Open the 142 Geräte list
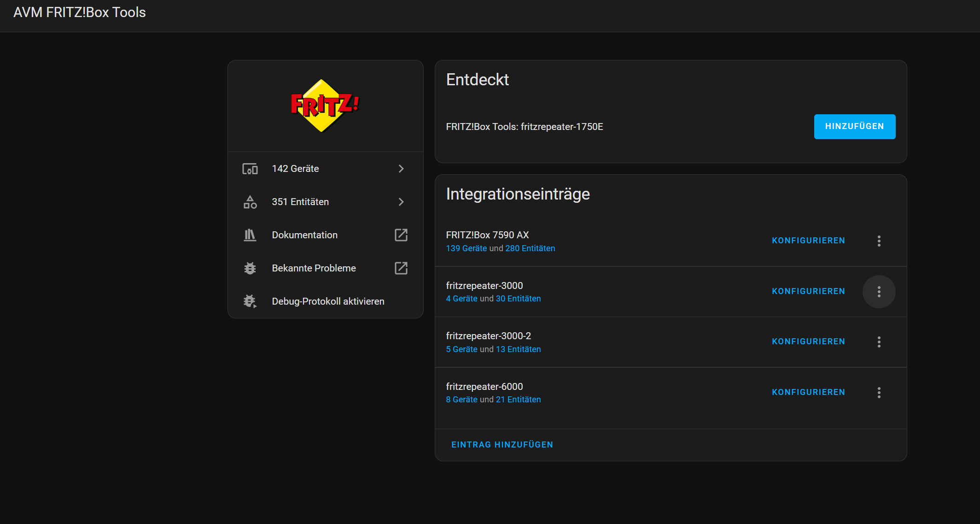The width and height of the screenshot is (980, 524). click(x=326, y=169)
